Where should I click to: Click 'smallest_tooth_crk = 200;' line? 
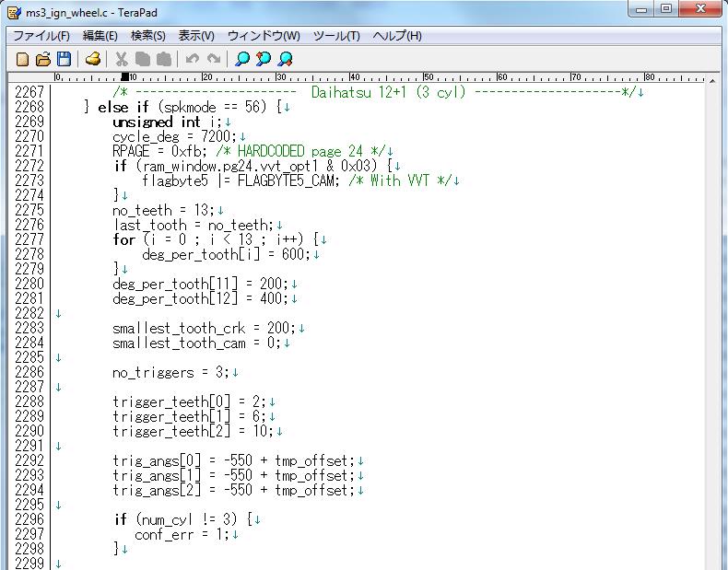click(x=204, y=328)
